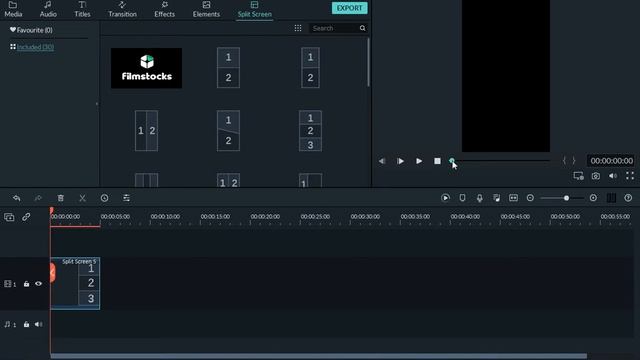Add a marker with the shield icon
The height and width of the screenshot is (360, 640).
(462, 198)
